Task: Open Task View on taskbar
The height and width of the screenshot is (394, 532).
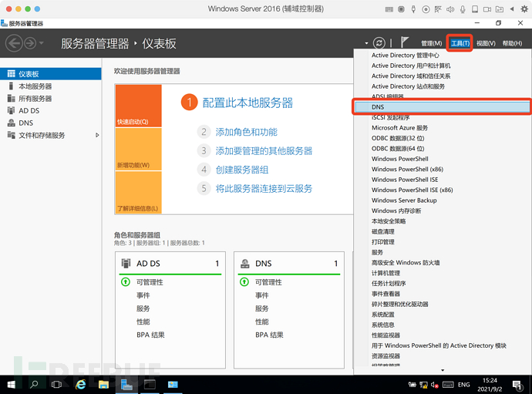Action: pos(56,385)
